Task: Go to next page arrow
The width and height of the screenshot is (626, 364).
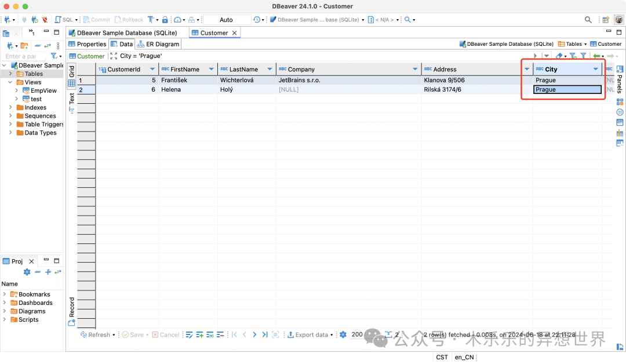Action: (254, 334)
